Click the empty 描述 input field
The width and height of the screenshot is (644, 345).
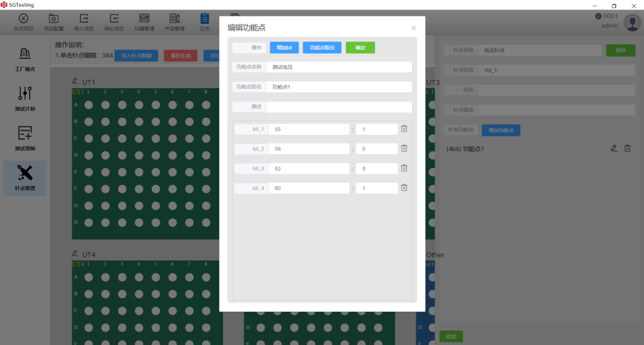pos(339,106)
